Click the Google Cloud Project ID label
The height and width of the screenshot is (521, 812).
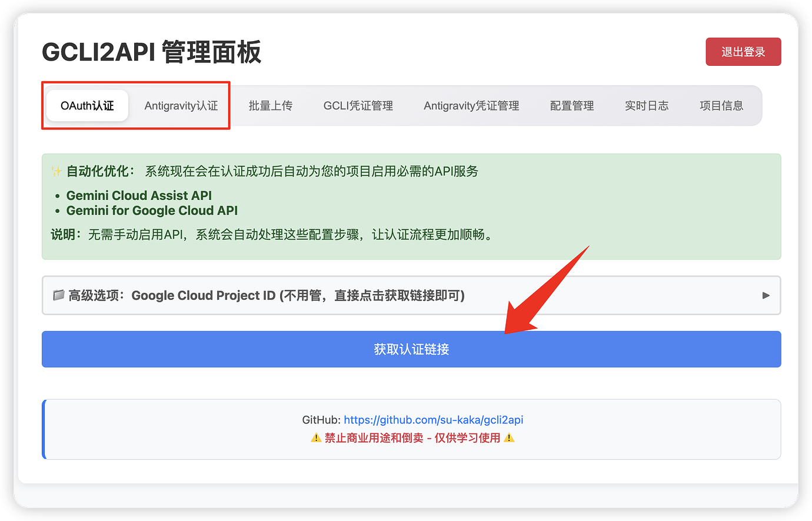[x=204, y=295]
